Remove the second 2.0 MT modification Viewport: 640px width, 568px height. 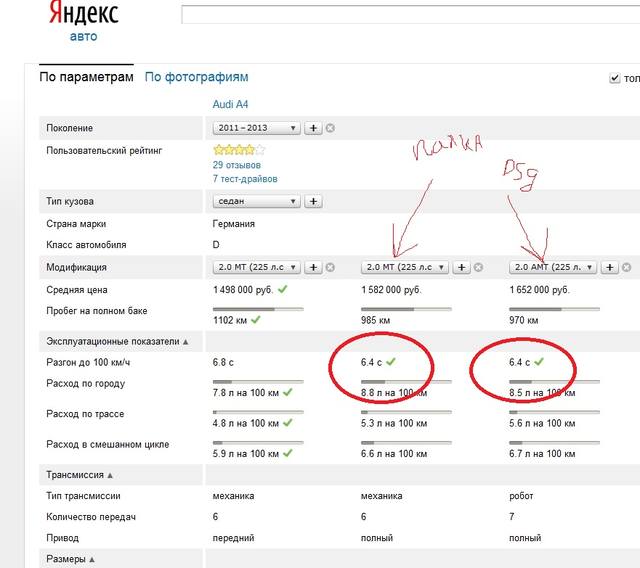click(x=478, y=267)
